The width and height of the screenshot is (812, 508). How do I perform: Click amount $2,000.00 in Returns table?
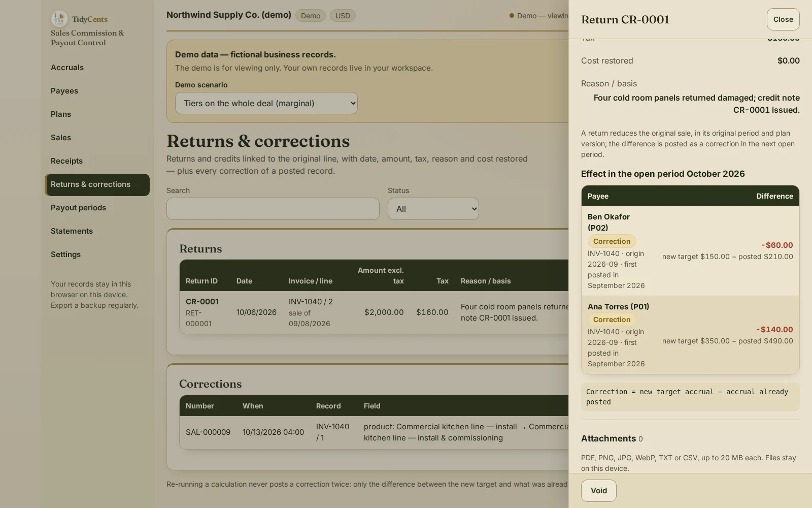click(384, 312)
